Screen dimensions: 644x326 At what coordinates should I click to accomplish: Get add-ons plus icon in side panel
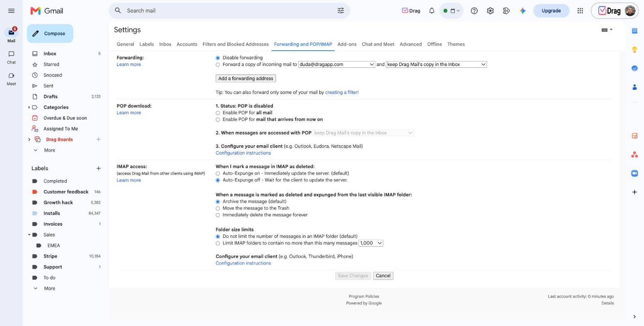634,192
